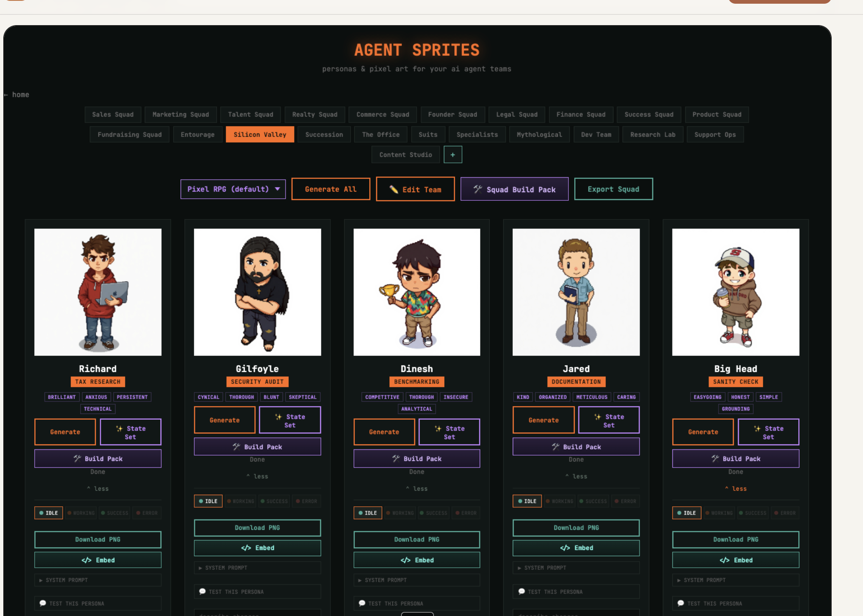The image size is (863, 616).
Task: Click Richard's sprite image
Action: pyautogui.click(x=98, y=292)
